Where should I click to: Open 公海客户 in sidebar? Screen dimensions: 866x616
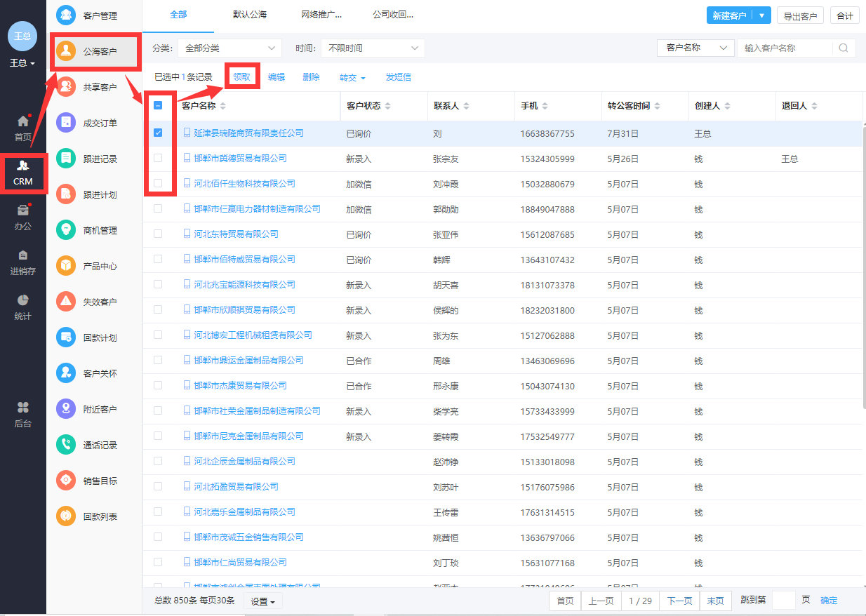point(94,51)
